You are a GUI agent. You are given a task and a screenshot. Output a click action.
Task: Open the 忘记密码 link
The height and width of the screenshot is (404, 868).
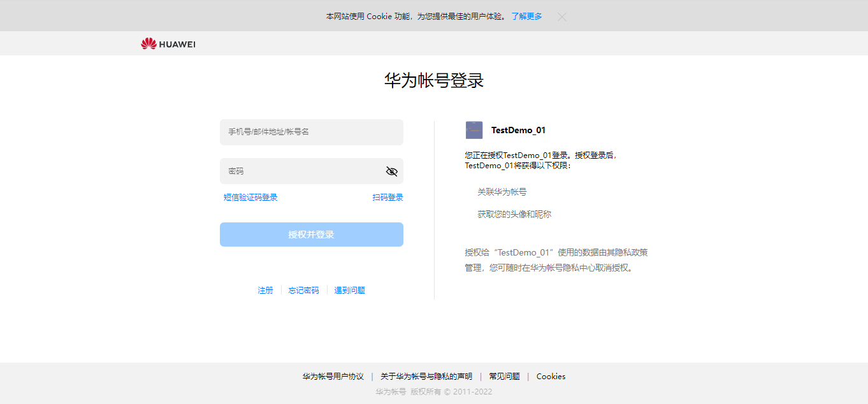303,291
